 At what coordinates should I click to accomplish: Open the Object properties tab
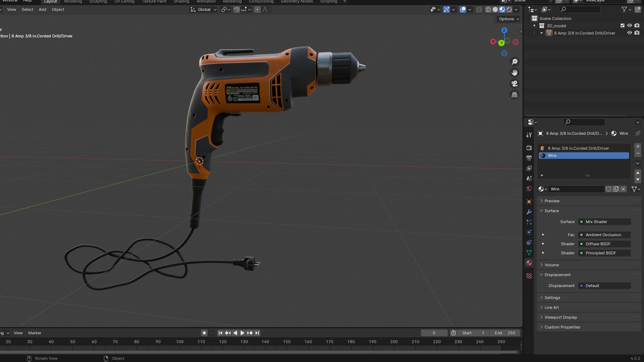(x=529, y=202)
